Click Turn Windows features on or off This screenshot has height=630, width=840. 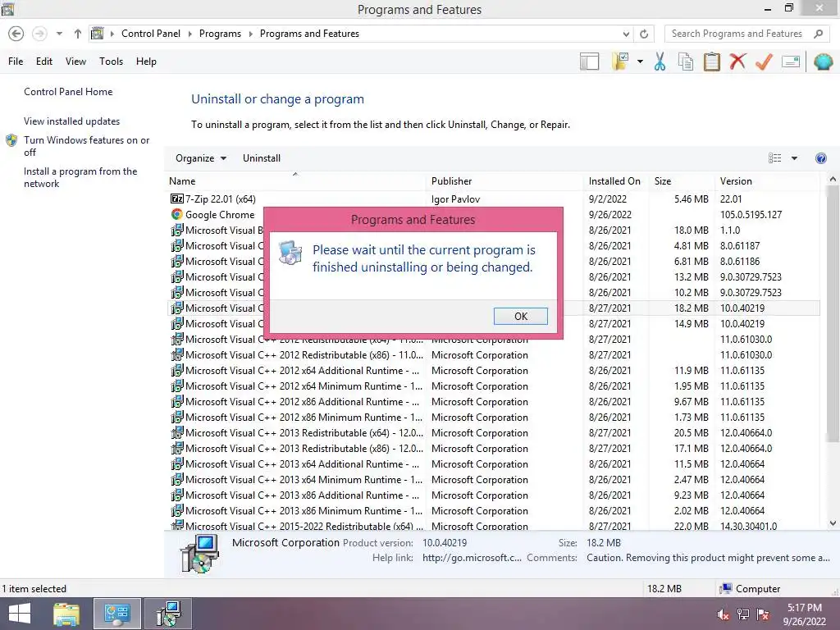pyautogui.click(x=86, y=146)
